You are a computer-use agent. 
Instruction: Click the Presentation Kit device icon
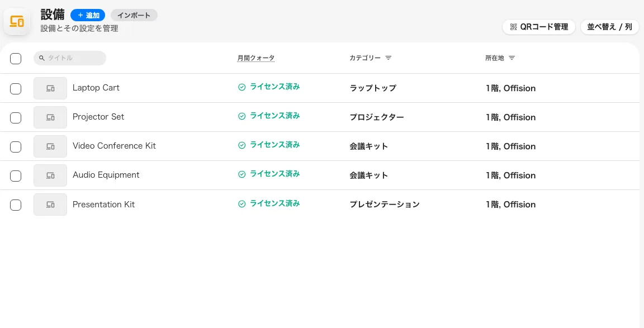(50, 205)
